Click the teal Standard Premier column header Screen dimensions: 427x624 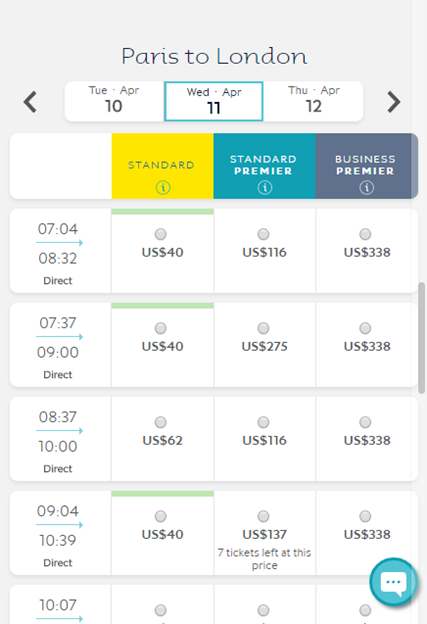[x=264, y=166]
